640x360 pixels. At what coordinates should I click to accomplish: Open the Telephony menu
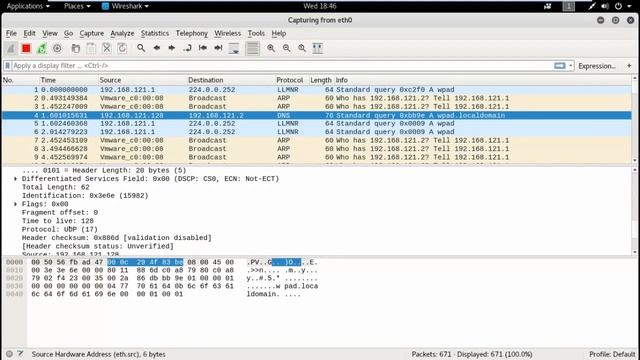coord(191,33)
